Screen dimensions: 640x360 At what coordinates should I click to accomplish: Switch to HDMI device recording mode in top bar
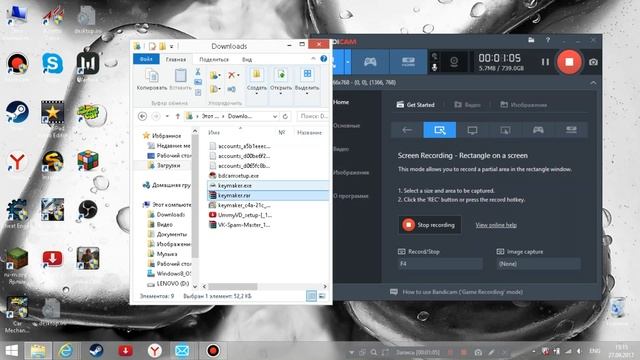(x=408, y=62)
